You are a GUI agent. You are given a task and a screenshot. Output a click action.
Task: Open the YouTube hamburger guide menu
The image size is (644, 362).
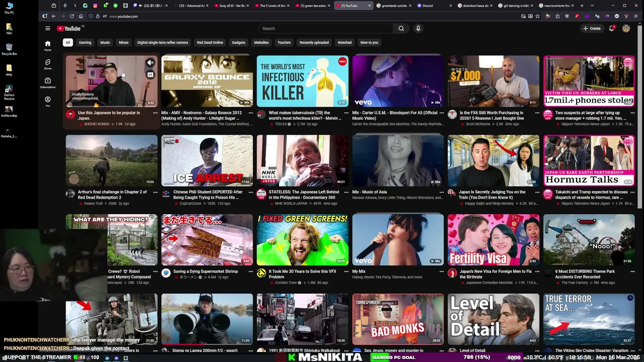pos(47,29)
